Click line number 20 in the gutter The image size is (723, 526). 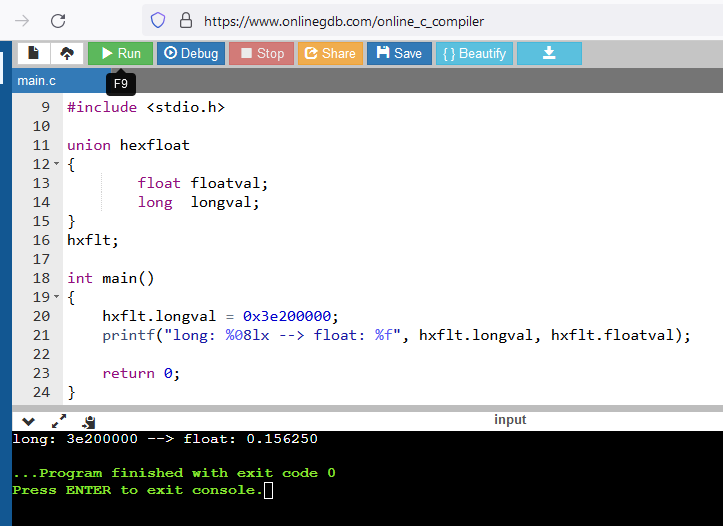point(41,316)
